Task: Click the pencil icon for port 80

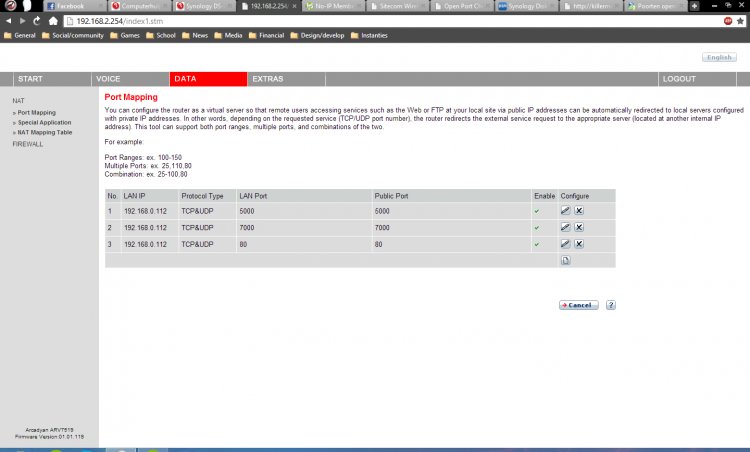Action: (566, 243)
